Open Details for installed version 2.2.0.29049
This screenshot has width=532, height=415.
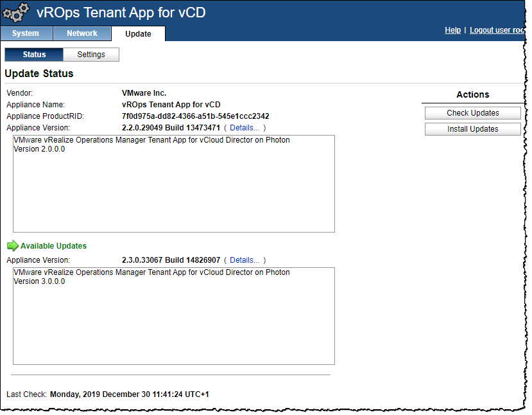(x=245, y=128)
